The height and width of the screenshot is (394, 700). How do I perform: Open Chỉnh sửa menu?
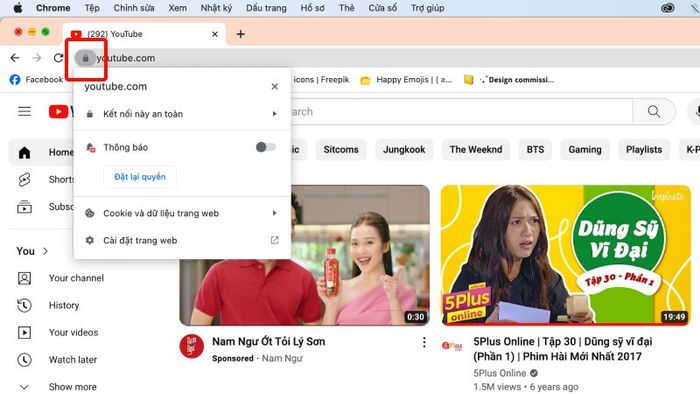tap(134, 8)
